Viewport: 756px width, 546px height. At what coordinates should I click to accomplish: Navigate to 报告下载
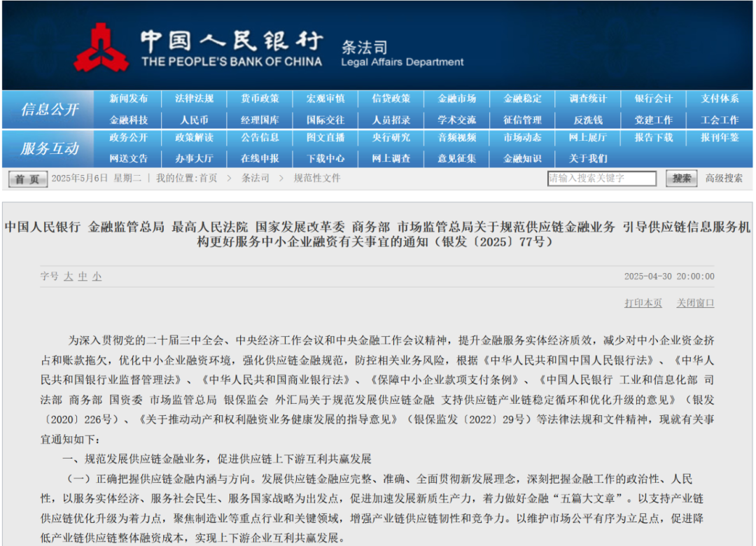654,137
